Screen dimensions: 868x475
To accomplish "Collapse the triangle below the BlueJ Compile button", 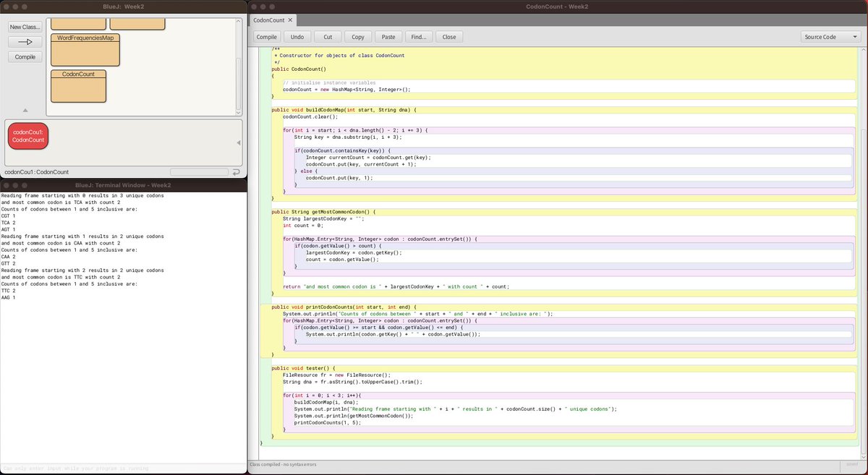I will click(25, 111).
